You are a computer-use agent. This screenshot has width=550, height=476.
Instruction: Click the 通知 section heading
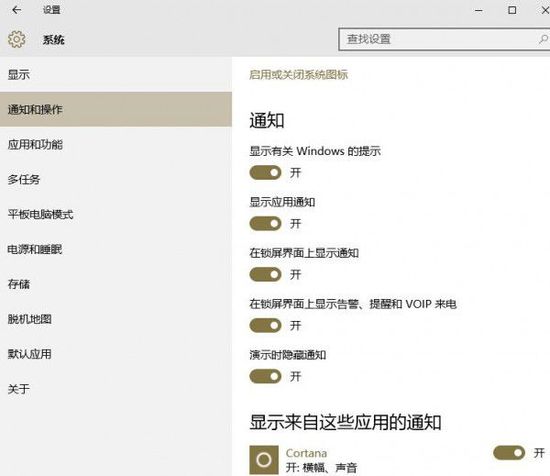267,120
